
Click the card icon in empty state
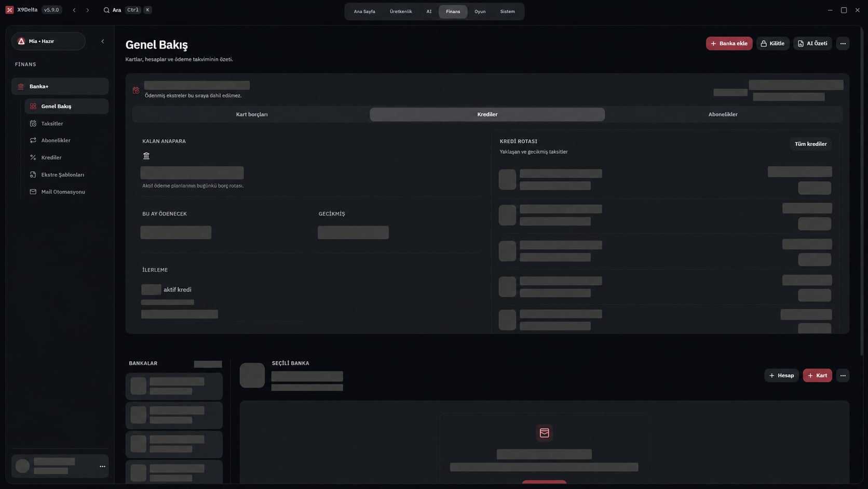tap(544, 433)
